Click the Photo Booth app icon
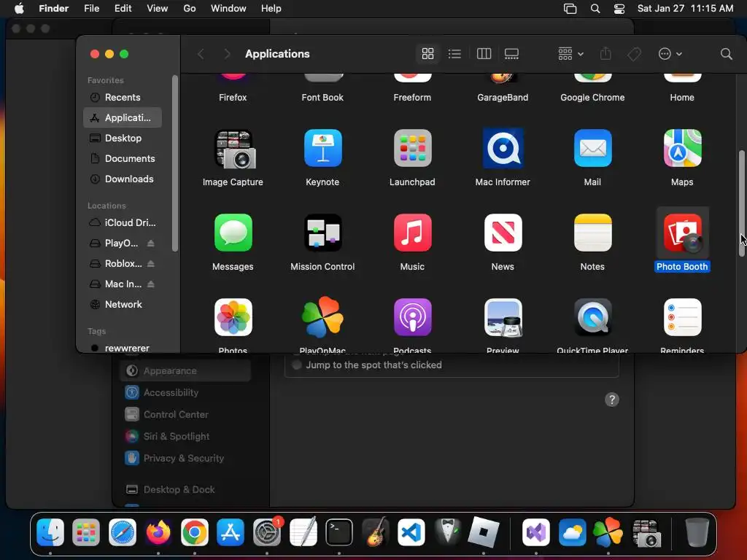This screenshot has width=747, height=560. tap(682, 233)
